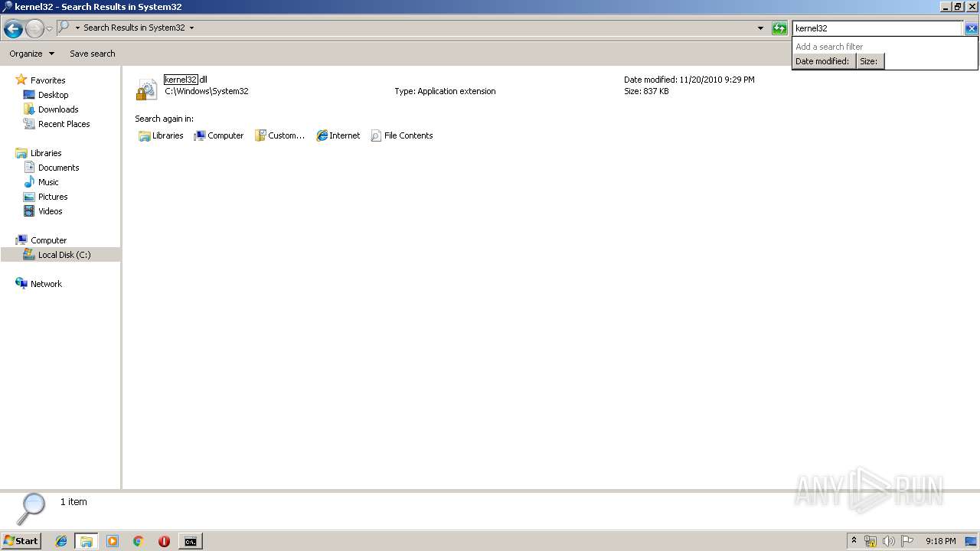This screenshot has height=551, width=980.
Task: Open the Videos library
Action: point(51,211)
